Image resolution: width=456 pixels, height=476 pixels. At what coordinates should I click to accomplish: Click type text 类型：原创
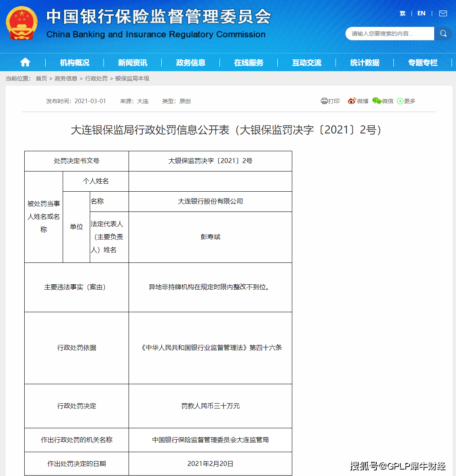(176, 101)
